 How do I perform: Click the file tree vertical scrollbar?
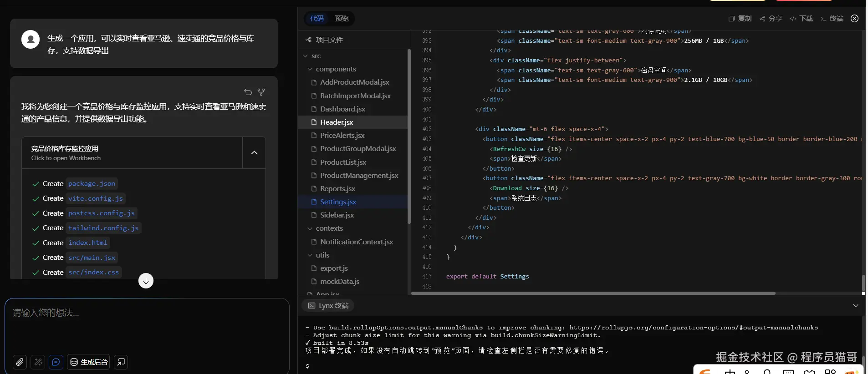[409, 136]
